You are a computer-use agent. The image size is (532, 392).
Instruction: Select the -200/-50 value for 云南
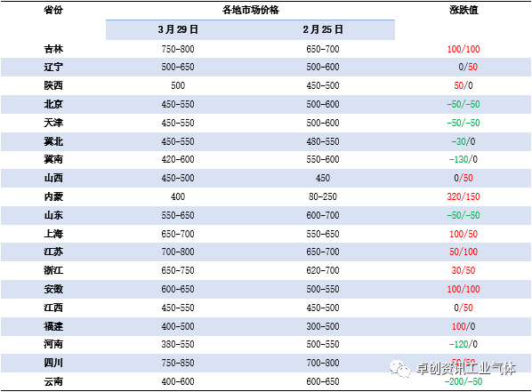click(x=463, y=381)
